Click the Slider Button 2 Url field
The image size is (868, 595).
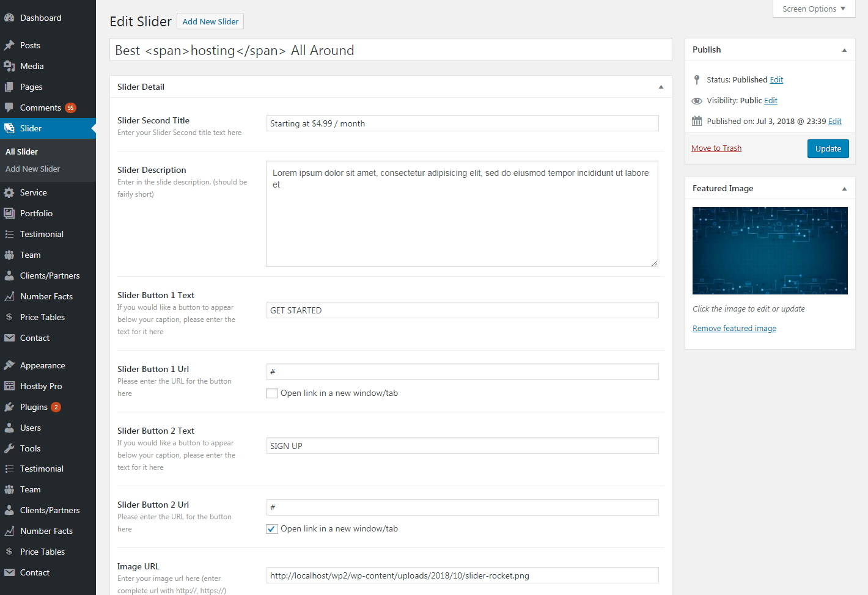pyautogui.click(x=462, y=507)
